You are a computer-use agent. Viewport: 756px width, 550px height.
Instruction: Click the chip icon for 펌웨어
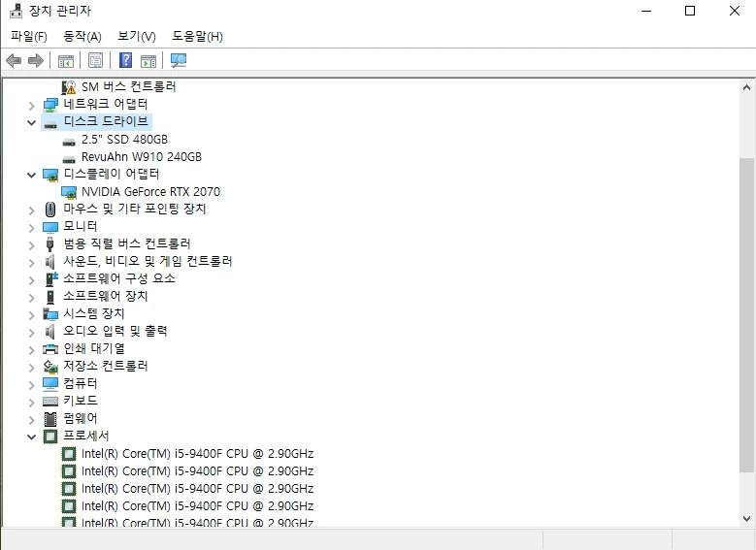pyautogui.click(x=50, y=418)
